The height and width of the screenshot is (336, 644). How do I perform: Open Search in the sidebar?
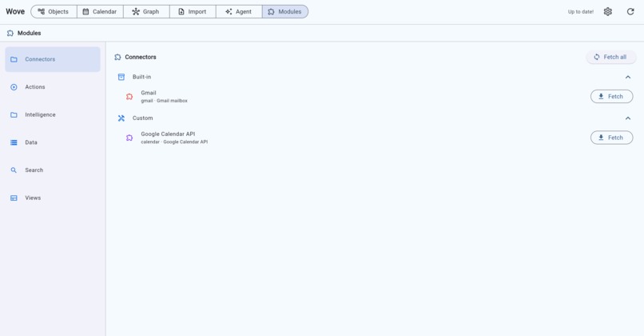[53, 170]
